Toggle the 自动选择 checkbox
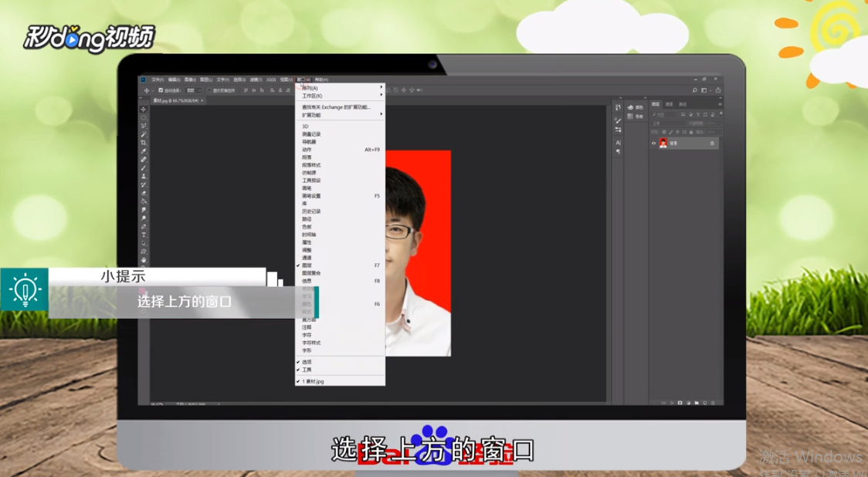 (x=161, y=90)
